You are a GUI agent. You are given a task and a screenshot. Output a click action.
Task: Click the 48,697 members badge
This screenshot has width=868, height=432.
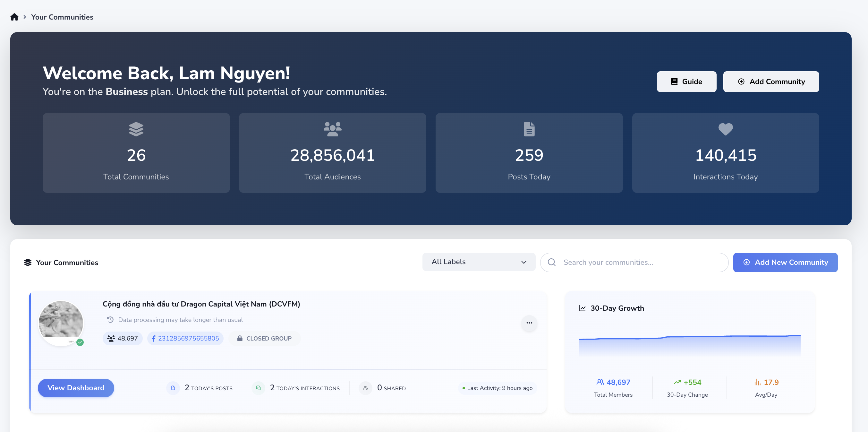point(122,338)
